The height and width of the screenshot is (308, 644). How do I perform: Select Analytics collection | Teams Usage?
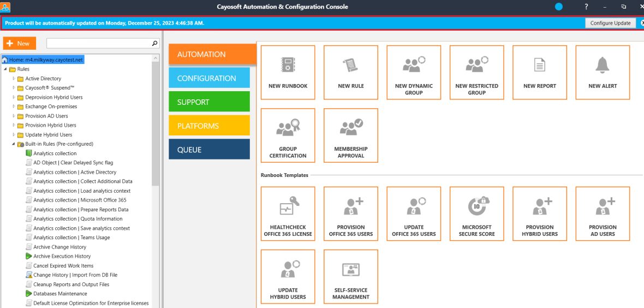(71, 238)
